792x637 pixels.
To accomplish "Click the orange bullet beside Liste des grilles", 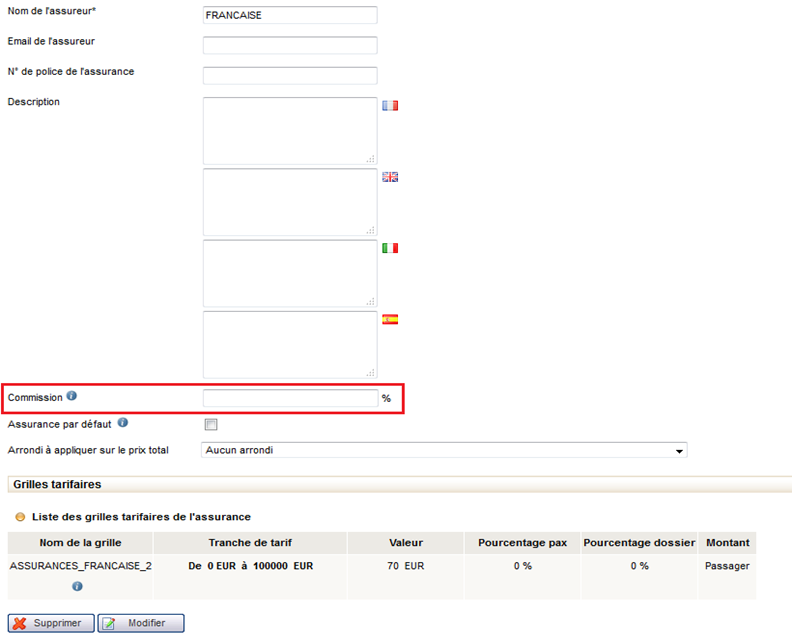I will click(x=21, y=517).
